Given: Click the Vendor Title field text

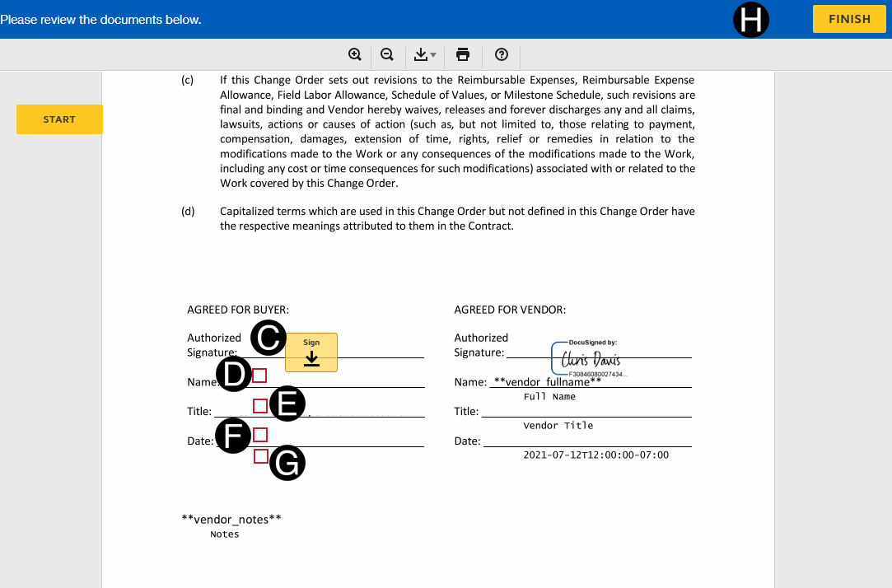Looking at the screenshot, I should (558, 426).
